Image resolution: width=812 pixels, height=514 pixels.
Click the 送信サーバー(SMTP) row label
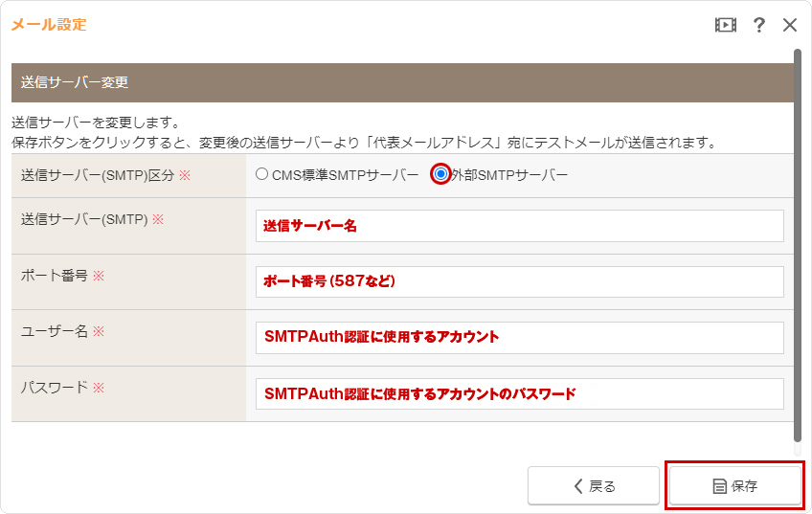(84, 219)
